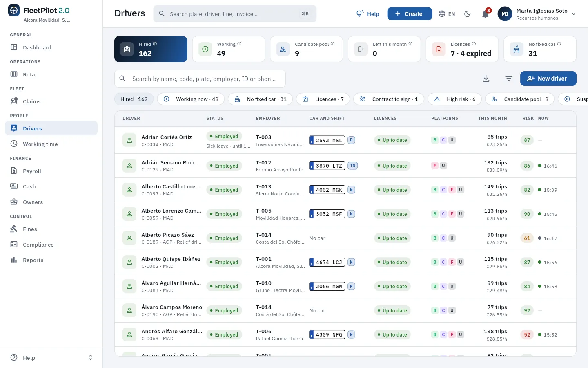Click avatar icon for Alberto Picazo Sáez
This screenshot has width=588, height=368.
click(129, 238)
